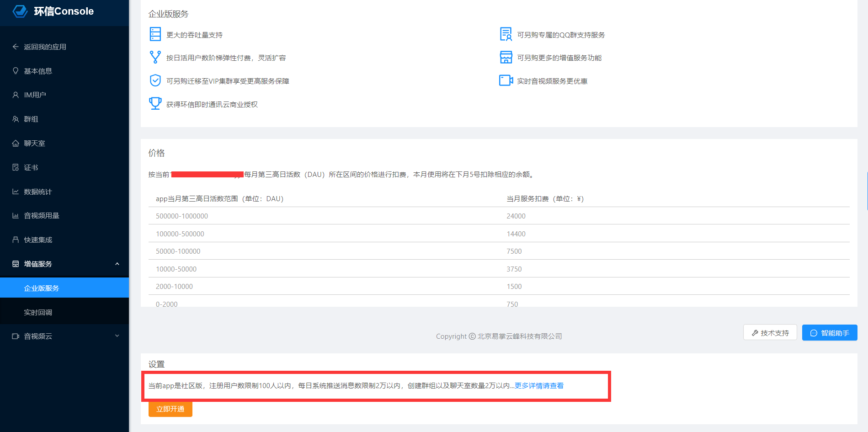This screenshot has width=868, height=432.
Task: Select the 证书 sidebar icon
Action: point(16,167)
